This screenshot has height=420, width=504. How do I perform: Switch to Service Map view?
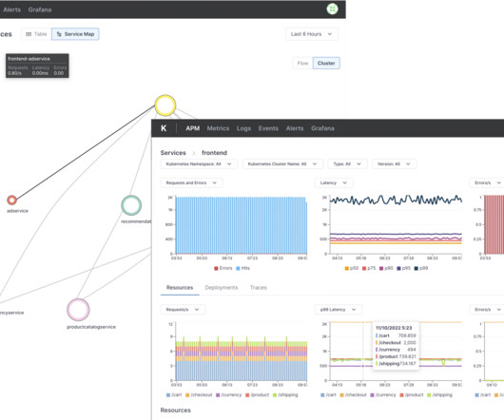pos(75,34)
